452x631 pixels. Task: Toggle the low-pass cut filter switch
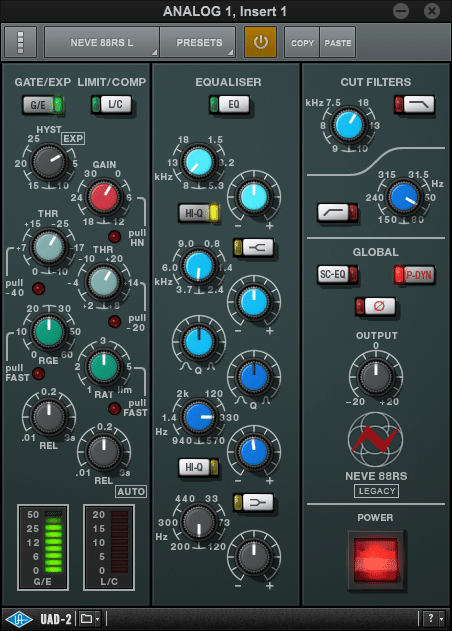tap(415, 105)
